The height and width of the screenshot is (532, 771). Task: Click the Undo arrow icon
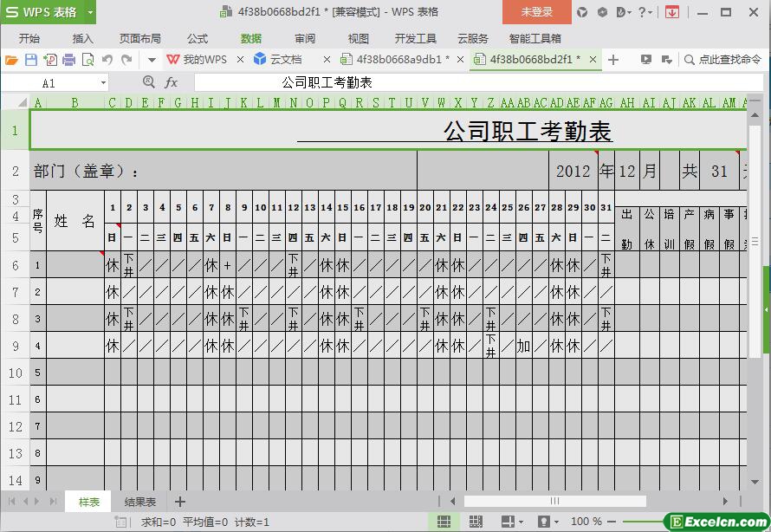tap(107, 60)
